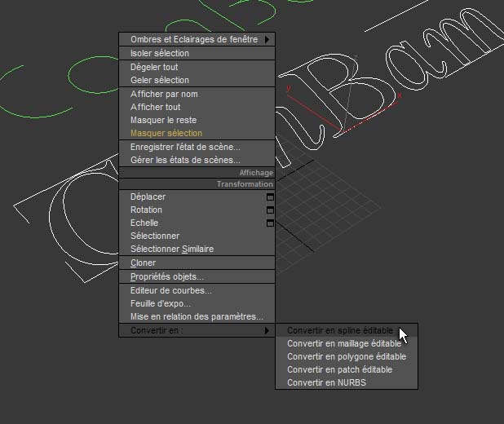This screenshot has width=504, height=424.
Task: Click the Transformation quad label
Action: click(245, 184)
